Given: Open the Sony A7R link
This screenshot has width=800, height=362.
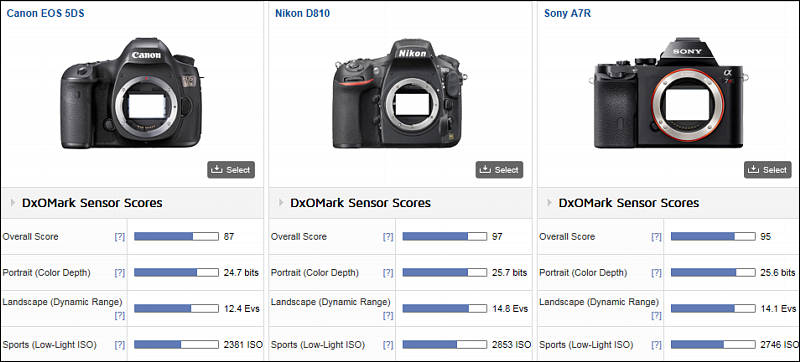Looking at the screenshot, I should [567, 13].
